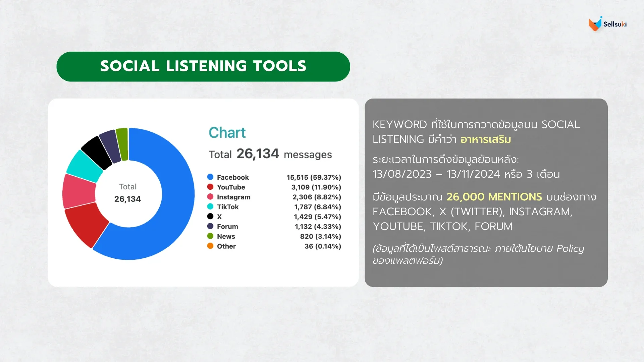Click the cyan TikTok donut segment

tap(84, 166)
